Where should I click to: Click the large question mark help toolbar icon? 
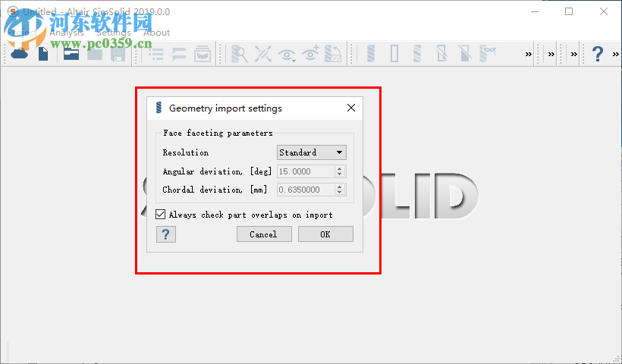click(598, 54)
